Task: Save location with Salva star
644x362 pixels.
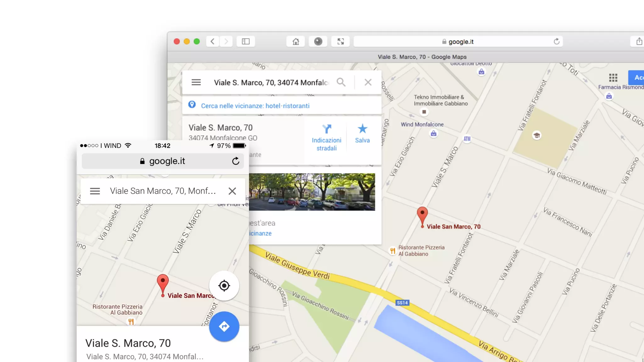Action: tap(362, 134)
